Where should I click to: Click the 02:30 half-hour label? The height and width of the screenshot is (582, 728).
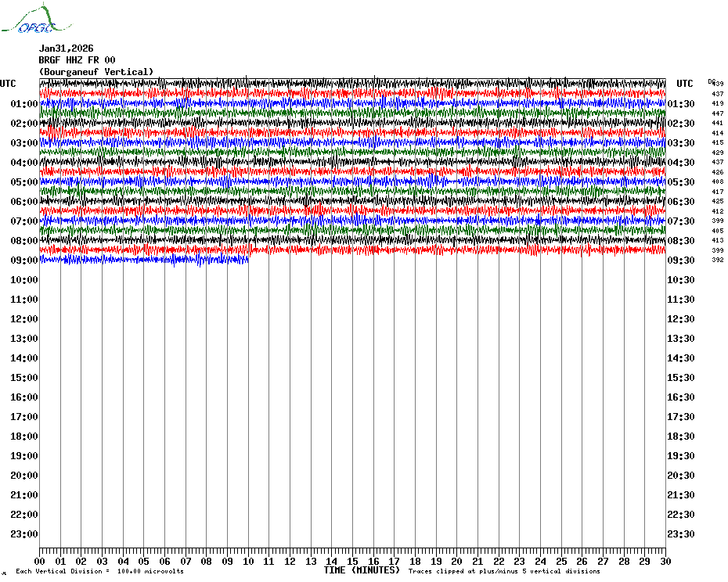[x=681, y=124]
